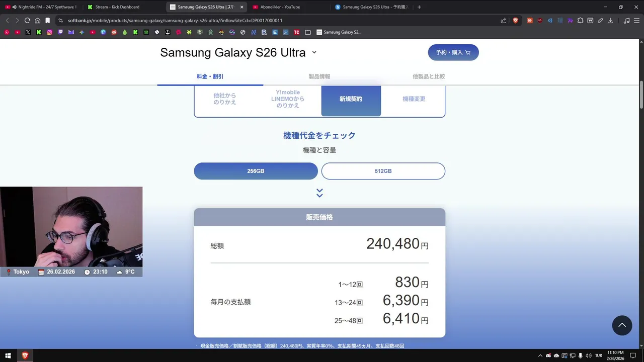Viewport: 644px width, 362px height.
Task: Open the extensions puzzle piece icon
Action: tap(580, 21)
